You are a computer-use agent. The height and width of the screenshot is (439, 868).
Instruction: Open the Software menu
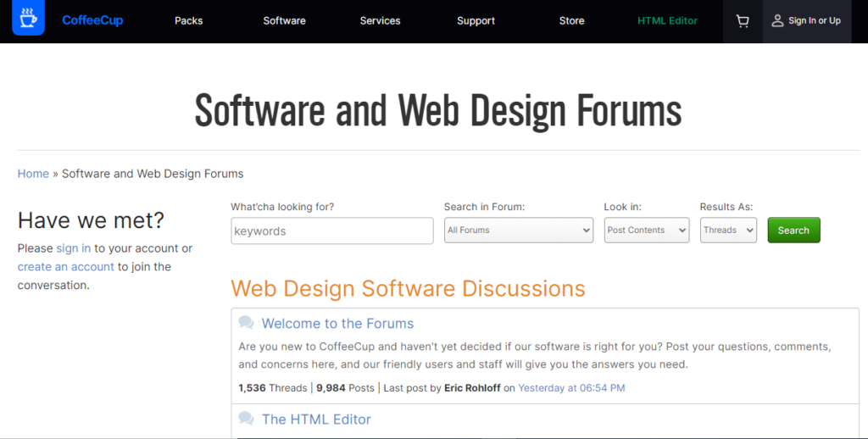click(x=285, y=21)
